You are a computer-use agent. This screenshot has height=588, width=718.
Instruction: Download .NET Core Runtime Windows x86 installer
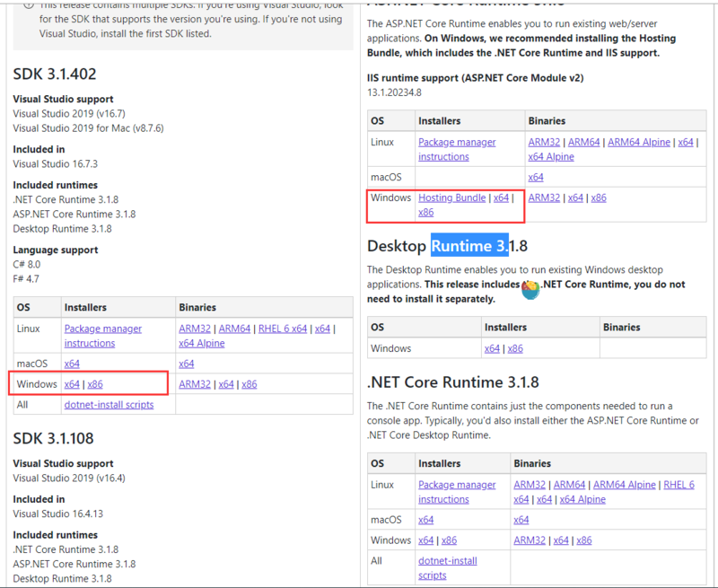click(450, 540)
